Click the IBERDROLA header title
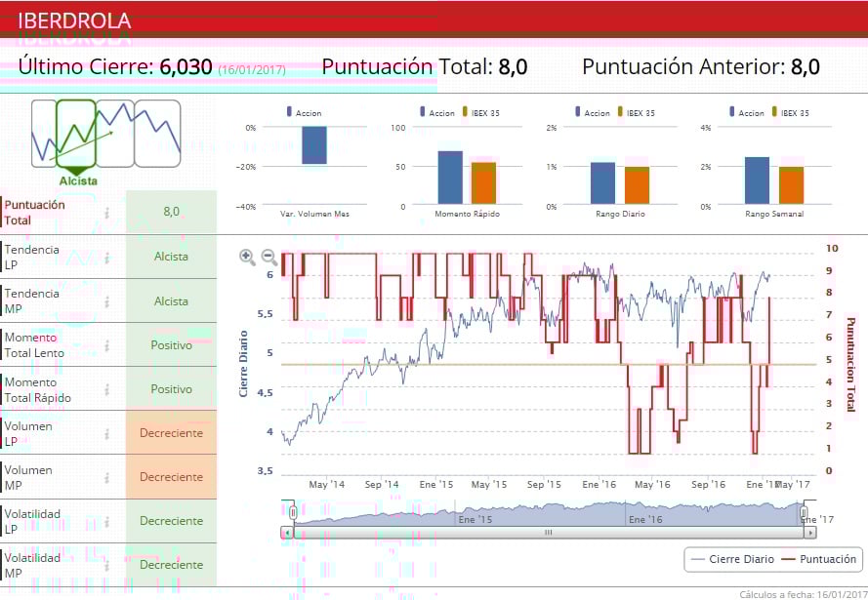 (74, 21)
